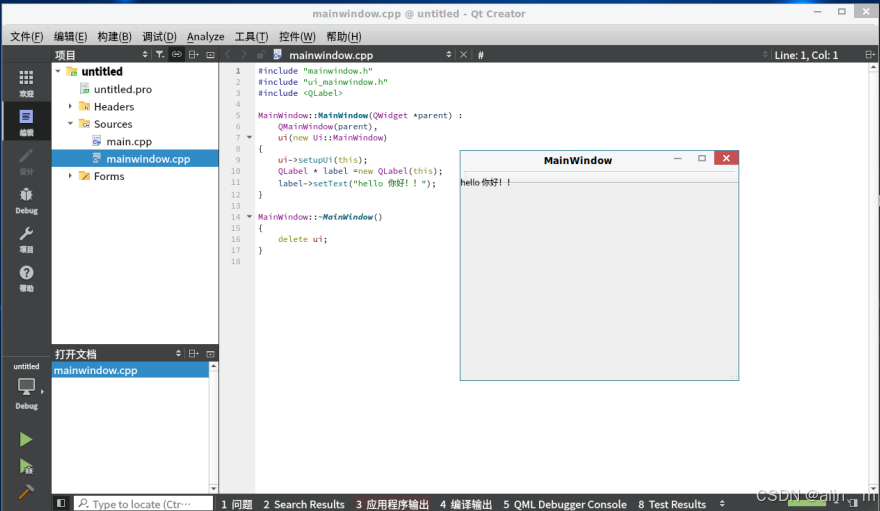Viewport: 880px width, 511px height.
Task: Go back in editor navigation history
Action: [228, 54]
